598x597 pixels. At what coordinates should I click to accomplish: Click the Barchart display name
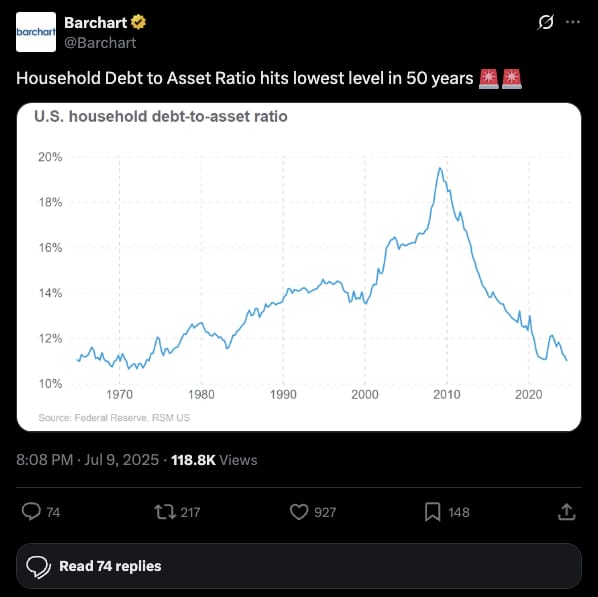95,23
